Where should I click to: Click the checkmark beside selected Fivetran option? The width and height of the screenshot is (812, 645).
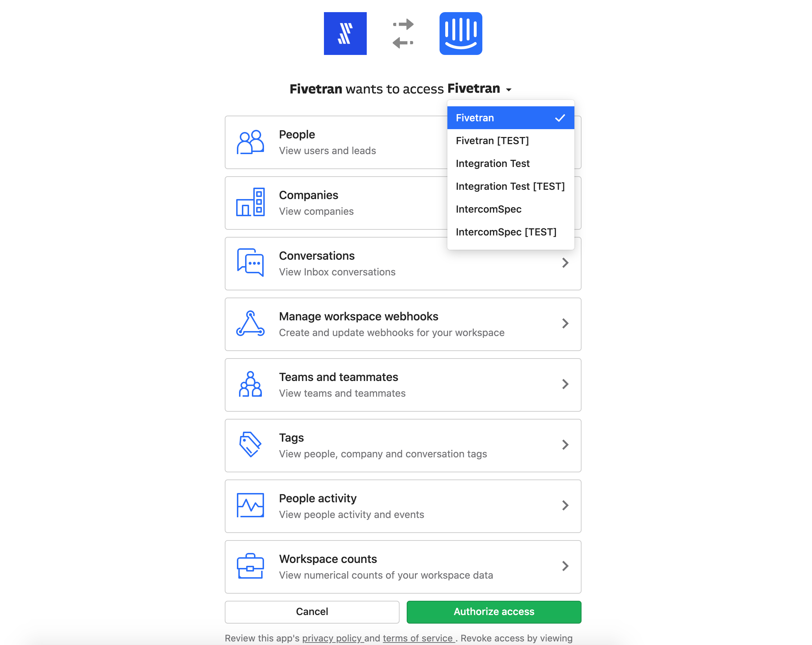(560, 118)
